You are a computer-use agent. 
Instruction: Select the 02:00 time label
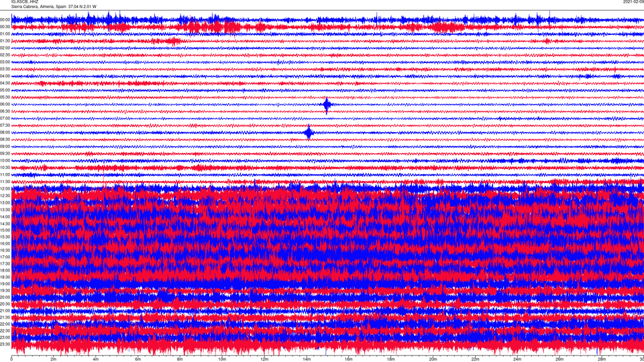pos(5,48)
